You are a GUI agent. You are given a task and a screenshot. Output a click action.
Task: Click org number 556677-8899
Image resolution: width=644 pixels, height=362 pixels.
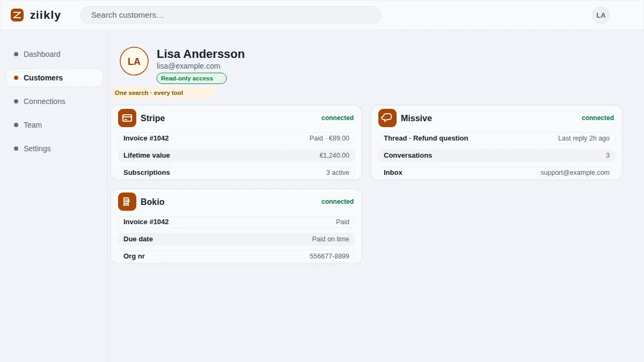coord(330,256)
